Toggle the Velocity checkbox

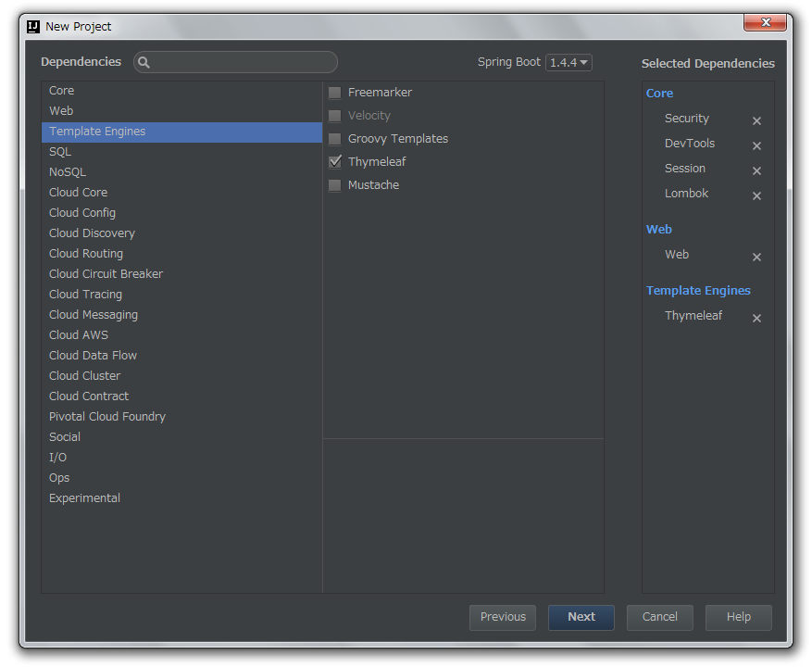(335, 116)
